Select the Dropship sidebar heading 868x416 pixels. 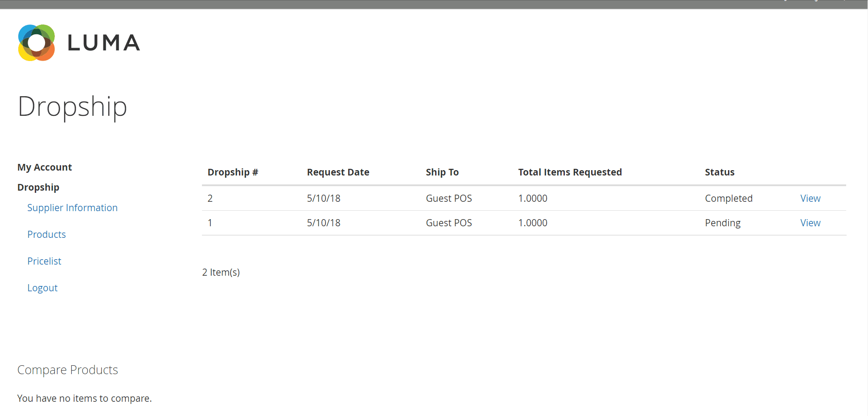tap(38, 188)
